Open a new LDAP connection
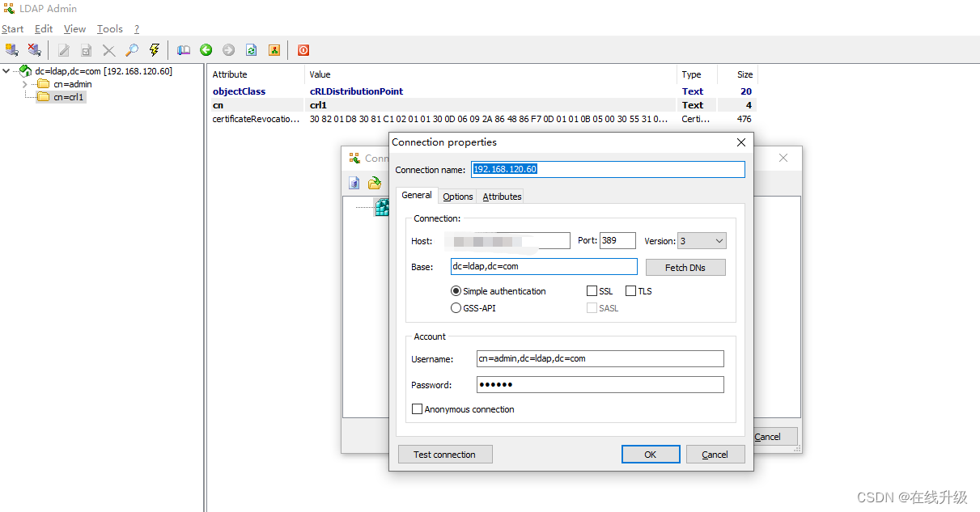This screenshot has width=980, height=512. click(x=11, y=49)
